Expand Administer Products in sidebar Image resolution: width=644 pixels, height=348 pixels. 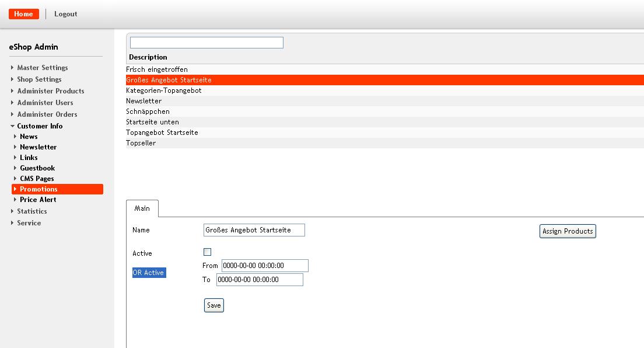(50, 91)
